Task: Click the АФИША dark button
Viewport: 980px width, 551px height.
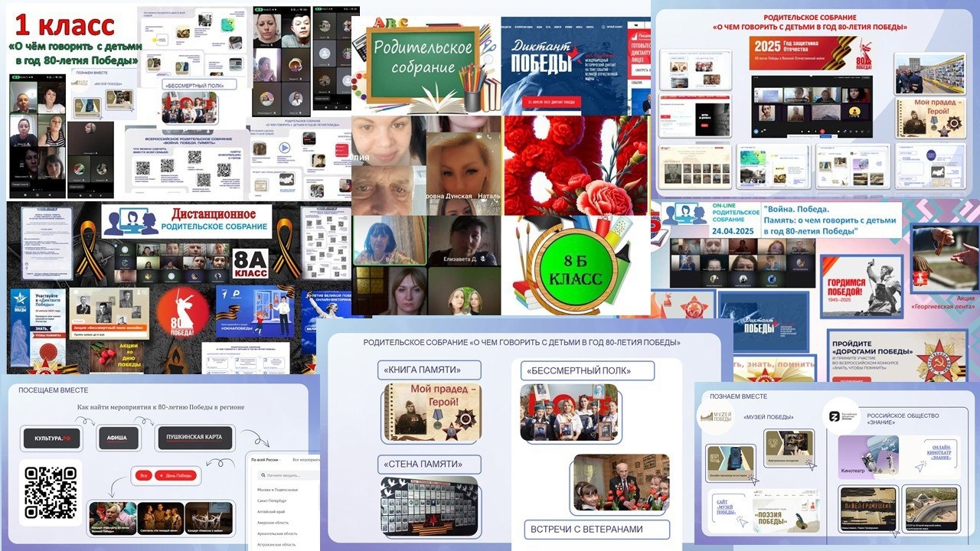Action: click(x=118, y=439)
